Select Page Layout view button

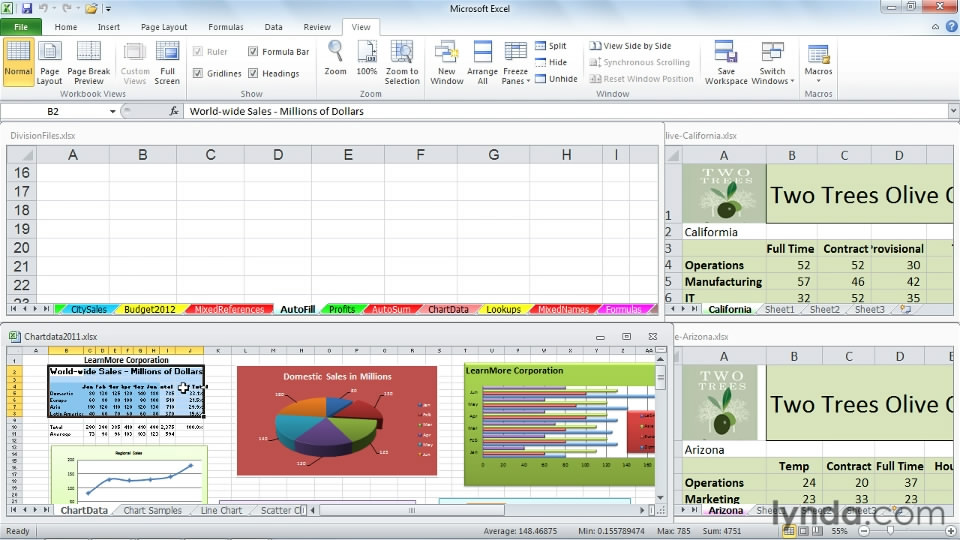50,62
